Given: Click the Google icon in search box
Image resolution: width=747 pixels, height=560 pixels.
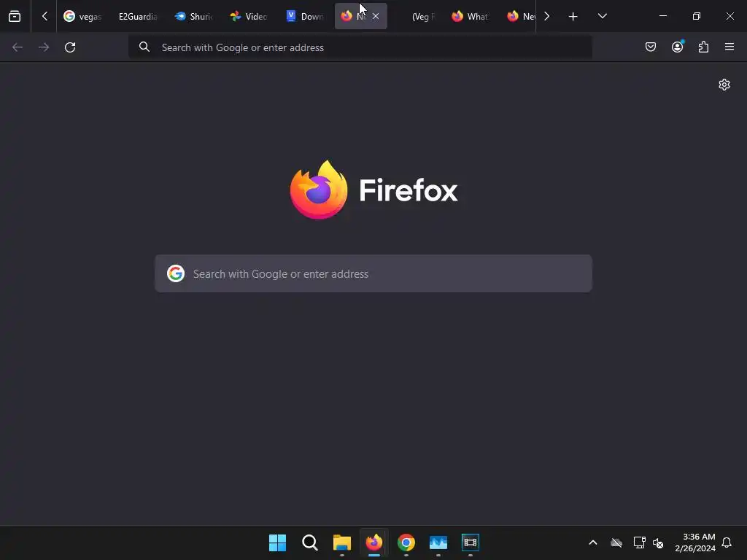Looking at the screenshot, I should coord(176,274).
